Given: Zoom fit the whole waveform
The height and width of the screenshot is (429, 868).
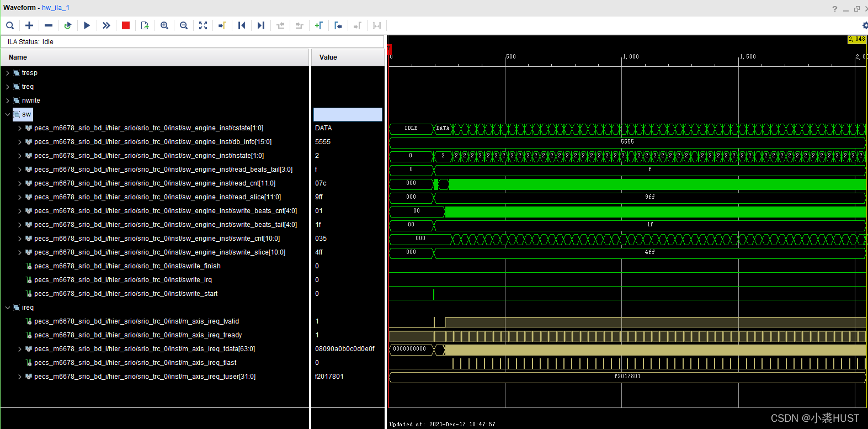Looking at the screenshot, I should pos(203,25).
